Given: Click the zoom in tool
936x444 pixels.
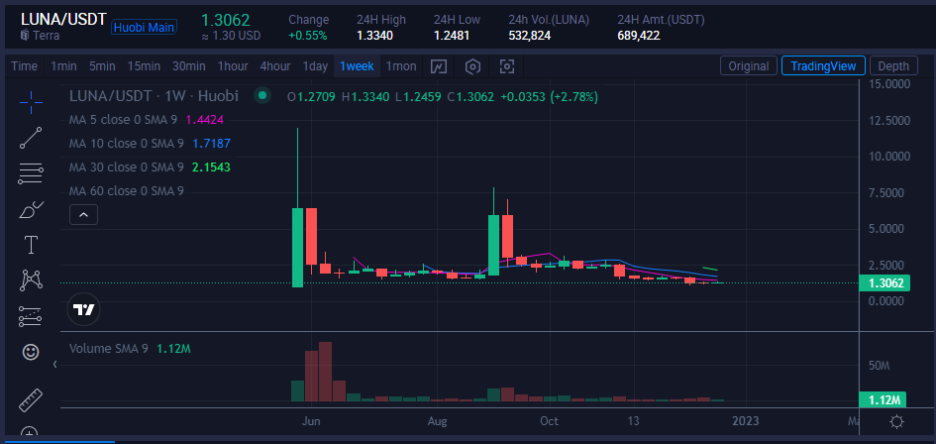Looking at the screenshot, I should point(31,433).
